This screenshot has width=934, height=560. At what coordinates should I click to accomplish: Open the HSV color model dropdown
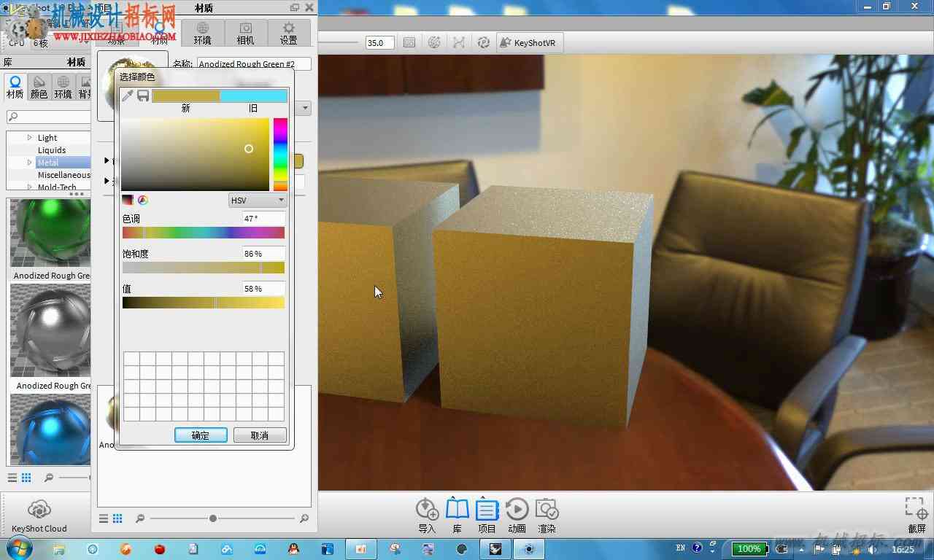(x=258, y=200)
